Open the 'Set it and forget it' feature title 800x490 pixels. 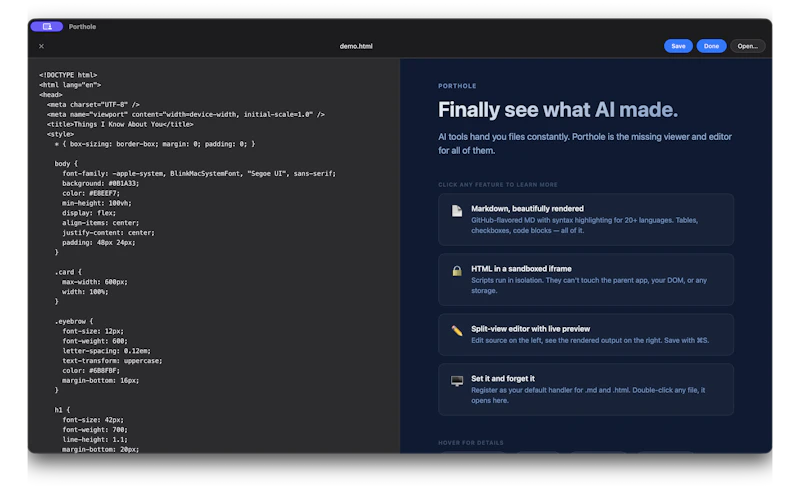[503, 379]
